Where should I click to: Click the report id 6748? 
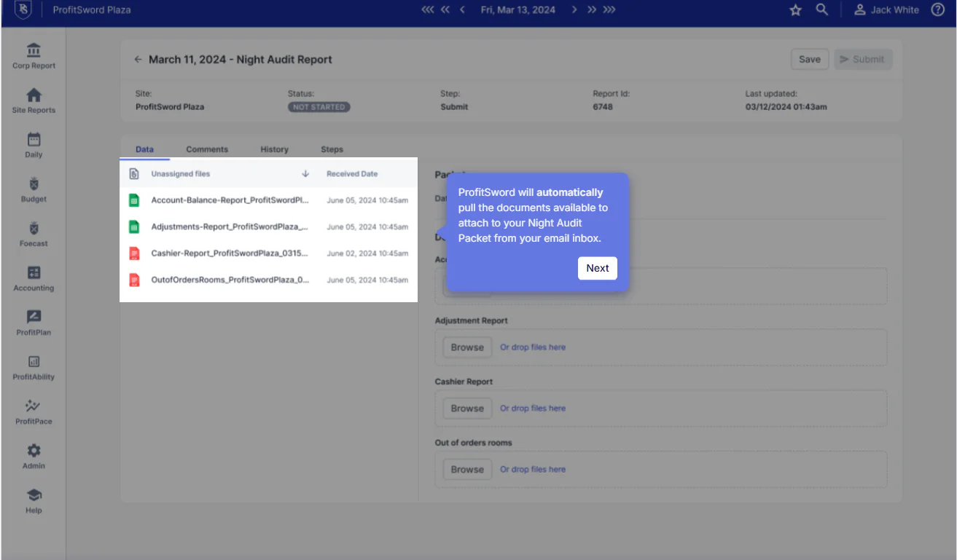pos(603,107)
